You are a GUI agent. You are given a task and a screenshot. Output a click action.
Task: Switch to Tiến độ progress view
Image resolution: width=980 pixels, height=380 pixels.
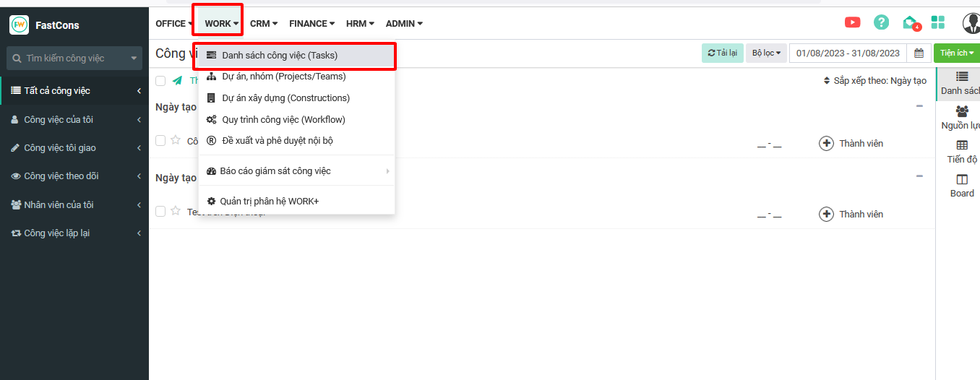coord(961,152)
